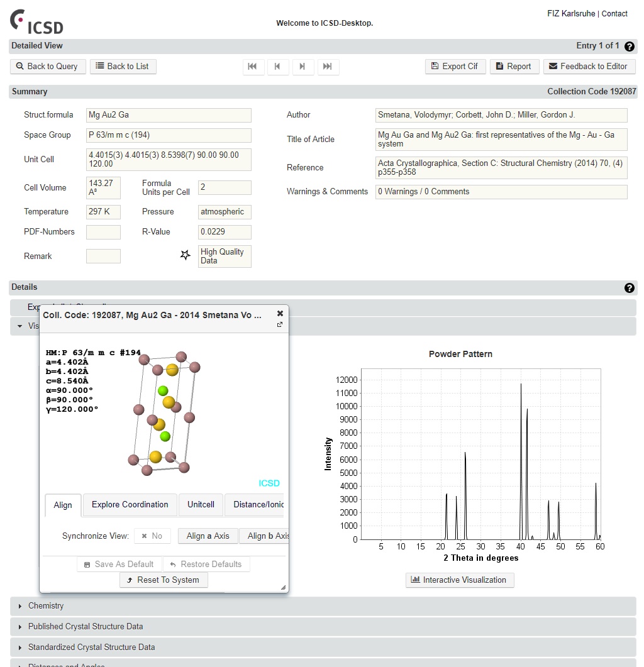
Task: Click the Space Group field
Action: [x=169, y=135]
